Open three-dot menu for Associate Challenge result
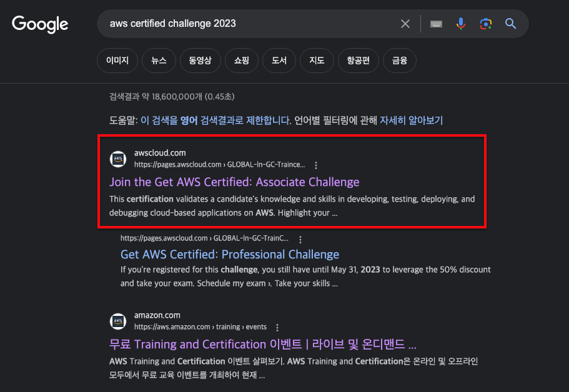This screenshot has height=392, width=569. tap(315, 165)
